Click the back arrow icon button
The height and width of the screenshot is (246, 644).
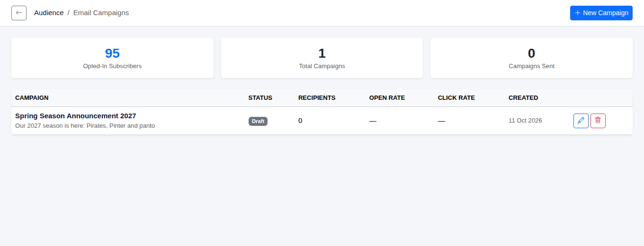pos(19,13)
